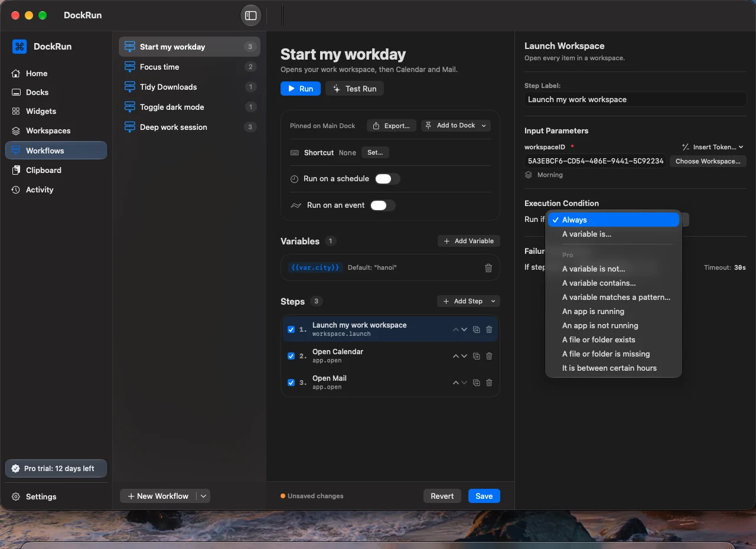Choose 'A file or folder exists' condition

click(614, 339)
